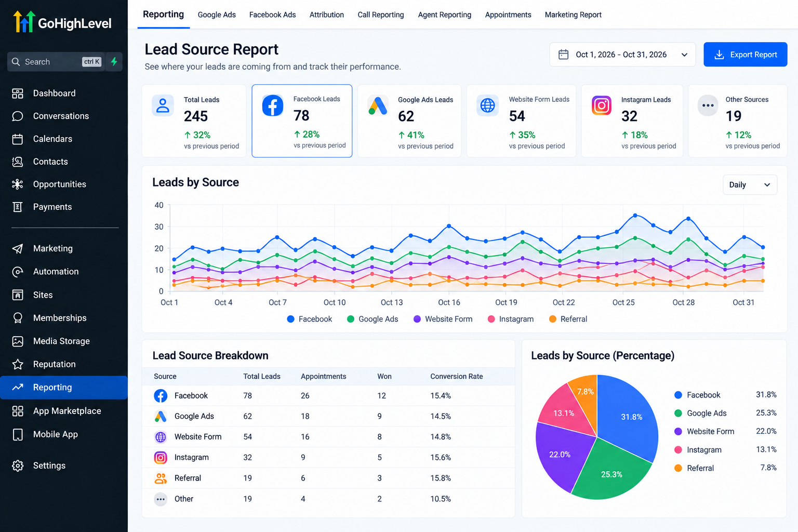The image size is (798, 532).
Task: Open the Marketing Report tab
Action: [573, 15]
